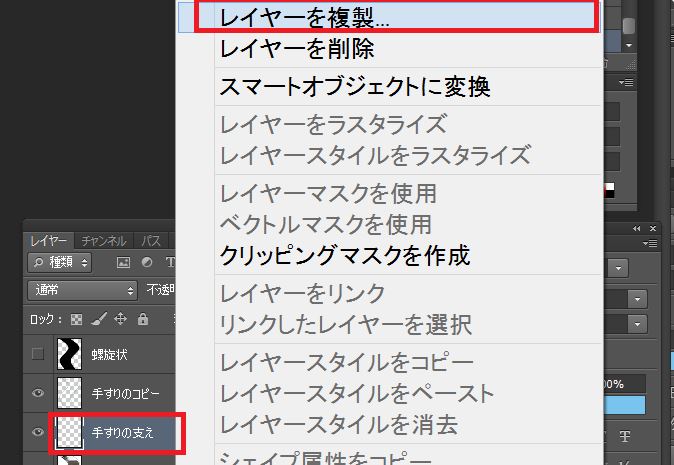Open the light blue text color swatch
This screenshot has width=674, height=465.
tap(625, 405)
